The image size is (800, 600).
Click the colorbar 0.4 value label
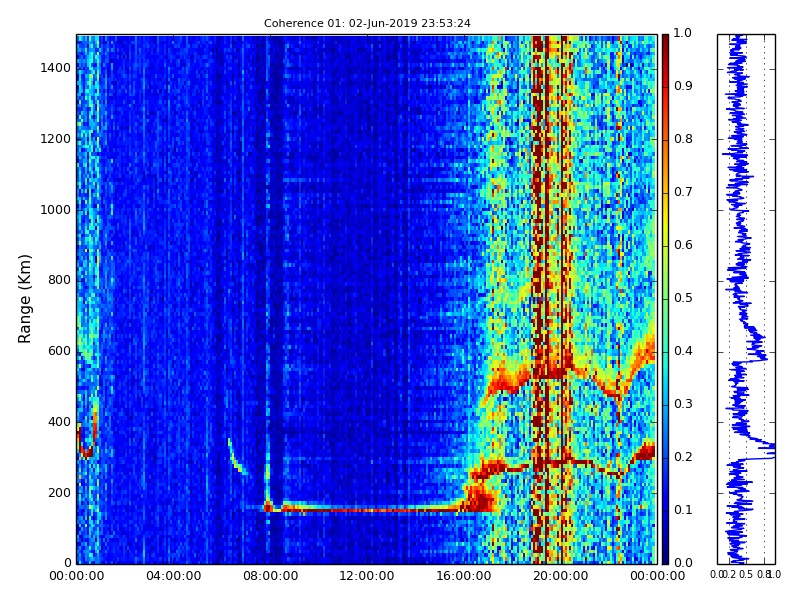pyautogui.click(x=683, y=351)
